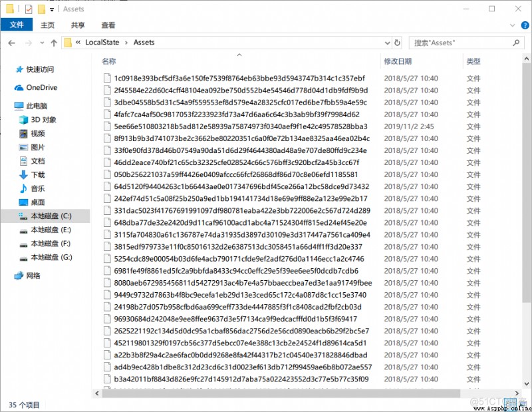This screenshot has height=412, width=532.
Task: Click file icon of 050b256221037a file
Action: (107, 174)
